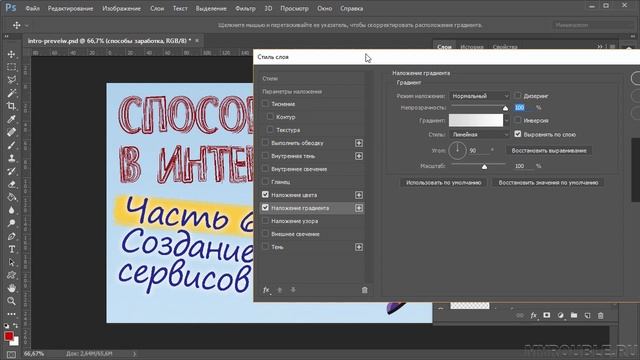Select the Dodge tool

[11, 223]
